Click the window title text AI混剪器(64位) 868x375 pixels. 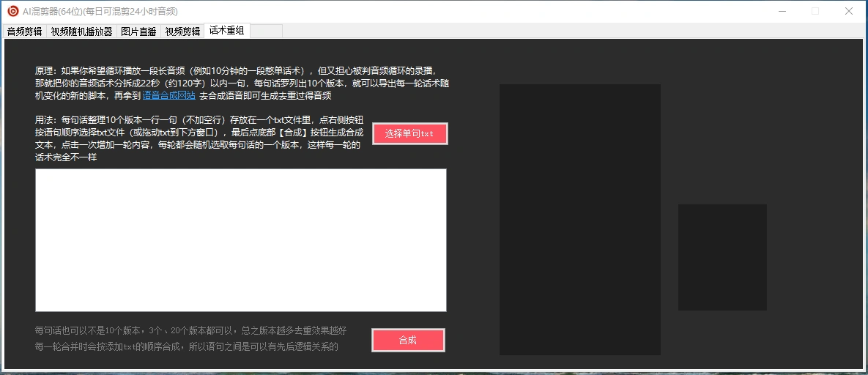point(100,12)
